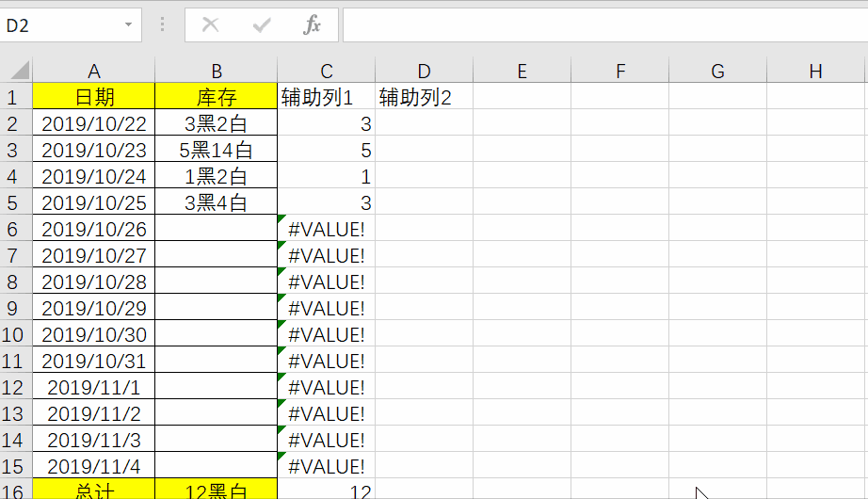Click the Select All corner triangle
This screenshot has width=868, height=499.
click(x=20, y=71)
